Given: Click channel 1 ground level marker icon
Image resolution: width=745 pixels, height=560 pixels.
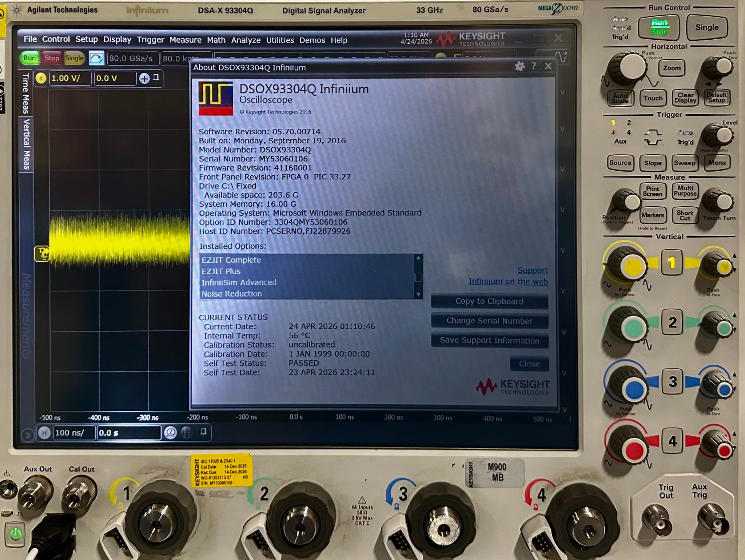Looking at the screenshot, I should pos(42,254).
